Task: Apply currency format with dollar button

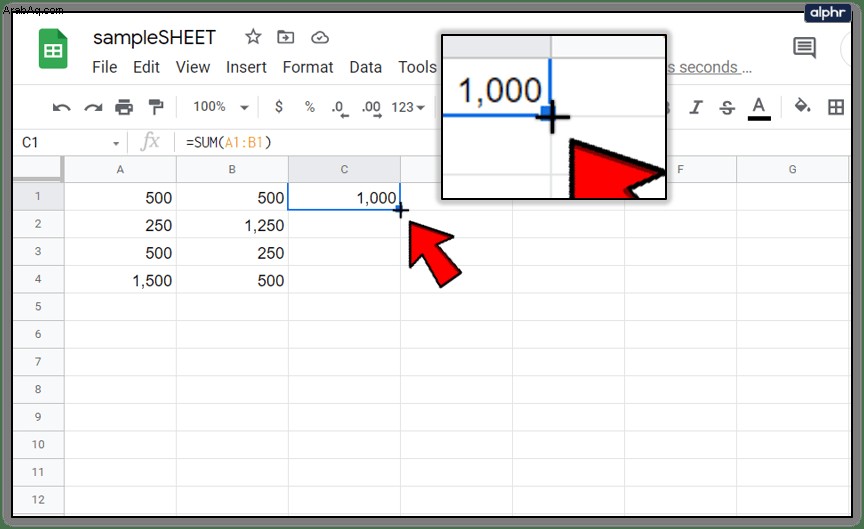Action: (x=279, y=106)
